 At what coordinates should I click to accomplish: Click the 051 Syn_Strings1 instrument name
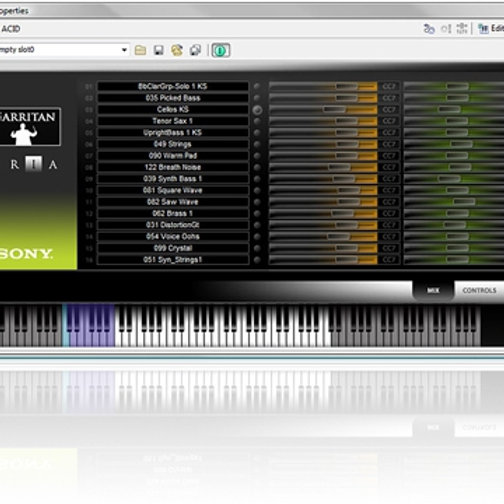point(173,260)
